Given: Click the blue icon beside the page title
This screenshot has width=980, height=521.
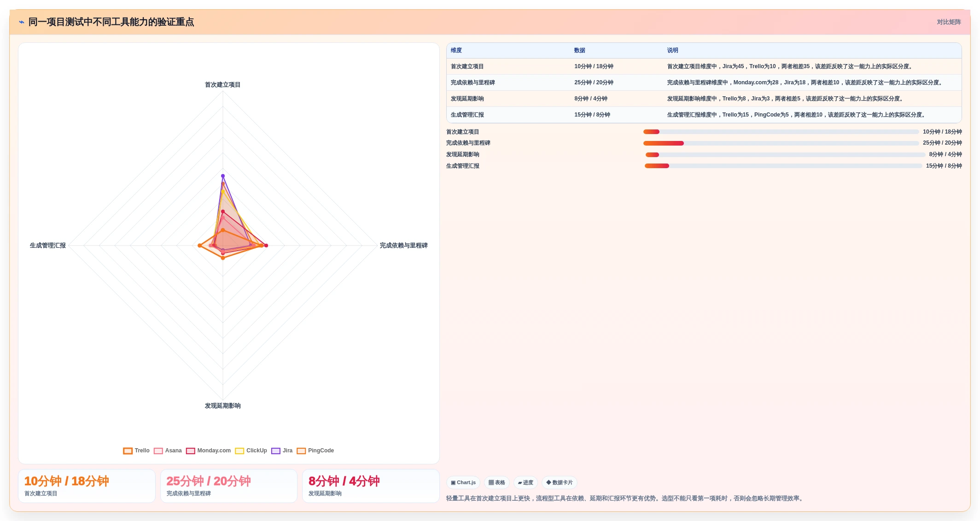Looking at the screenshot, I should 22,22.
